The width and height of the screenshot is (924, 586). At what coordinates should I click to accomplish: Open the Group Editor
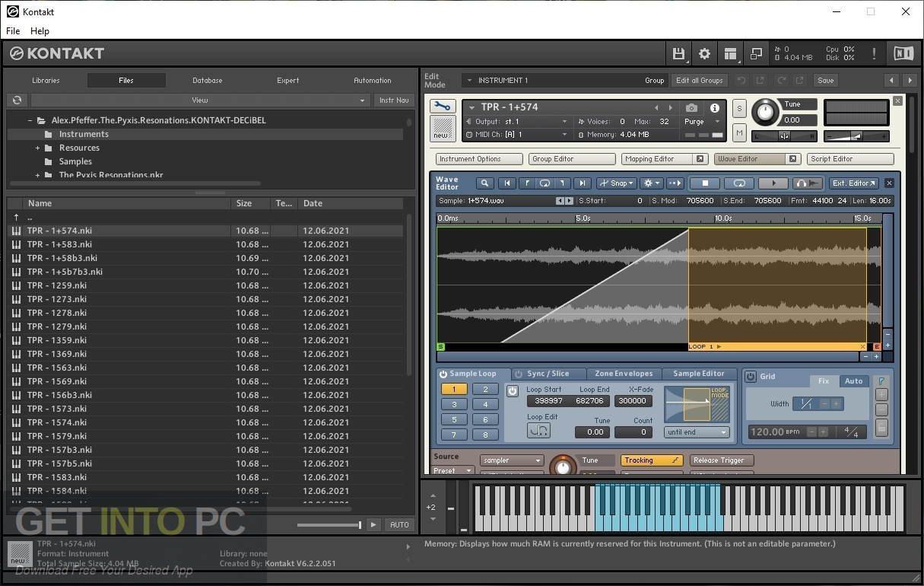point(572,159)
